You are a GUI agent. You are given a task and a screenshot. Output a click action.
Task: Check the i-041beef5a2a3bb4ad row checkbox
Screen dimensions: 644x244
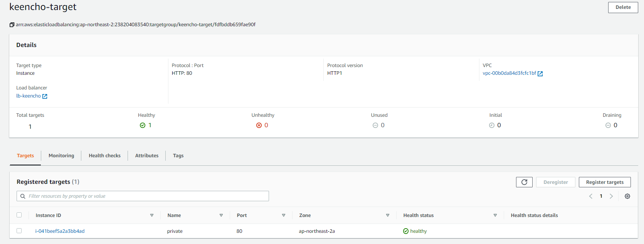[x=19, y=231]
